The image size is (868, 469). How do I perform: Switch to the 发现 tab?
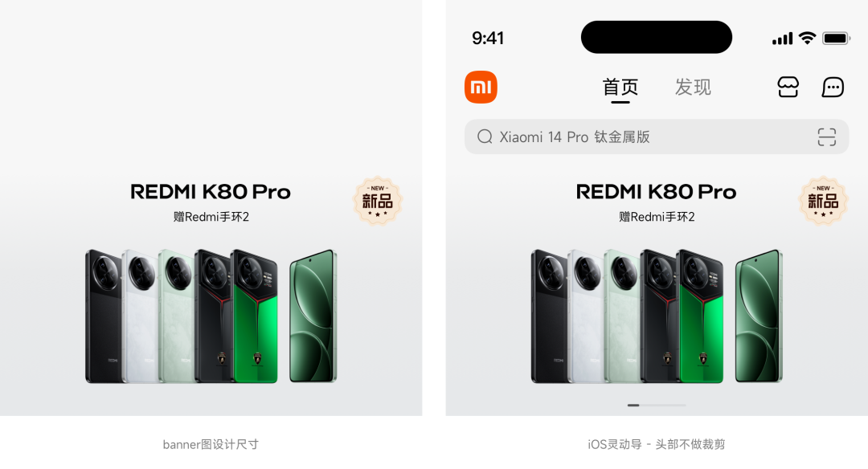click(x=693, y=88)
